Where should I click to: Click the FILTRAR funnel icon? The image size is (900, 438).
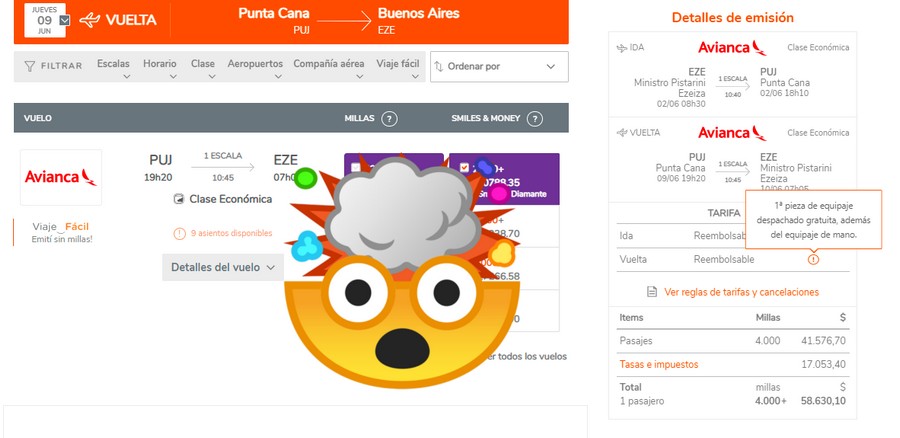click(x=30, y=67)
